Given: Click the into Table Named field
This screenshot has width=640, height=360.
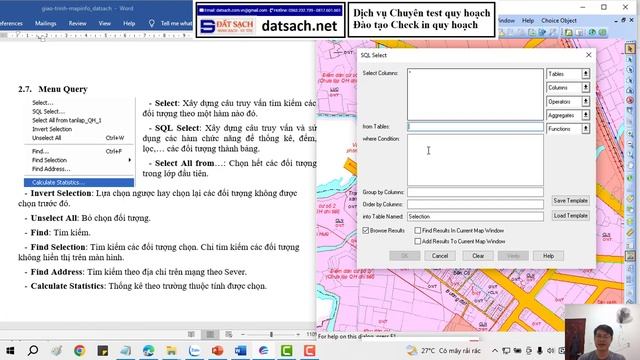Looking at the screenshot, I should point(475,216).
